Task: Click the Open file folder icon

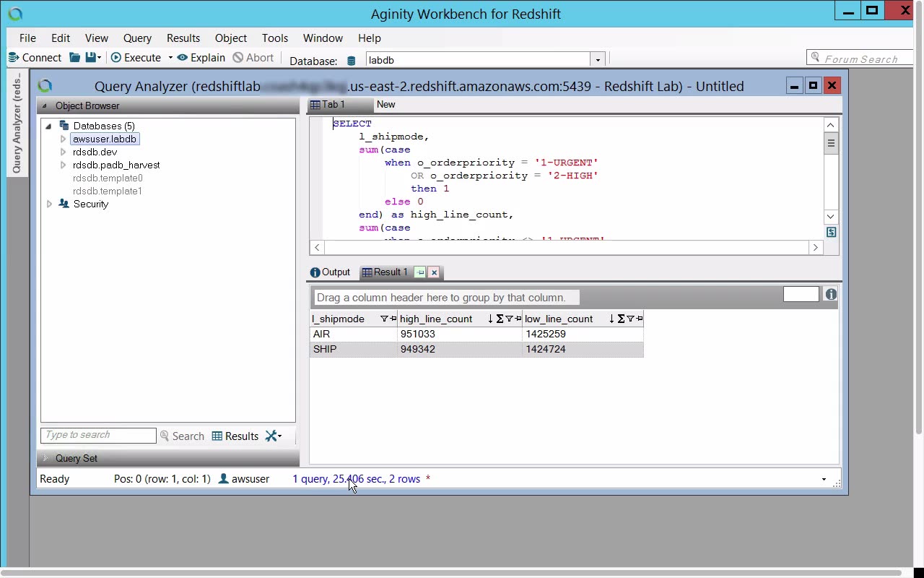Action: tap(74, 58)
